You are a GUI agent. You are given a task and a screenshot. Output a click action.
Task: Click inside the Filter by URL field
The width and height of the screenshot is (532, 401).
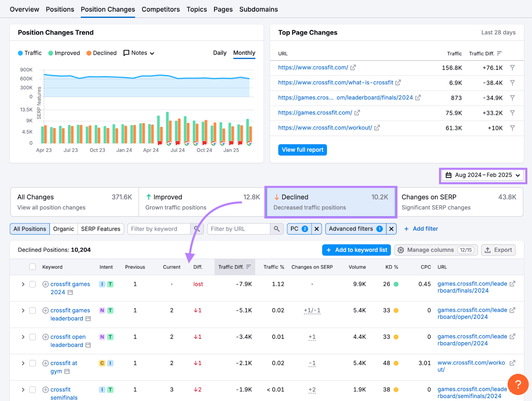tap(239, 229)
